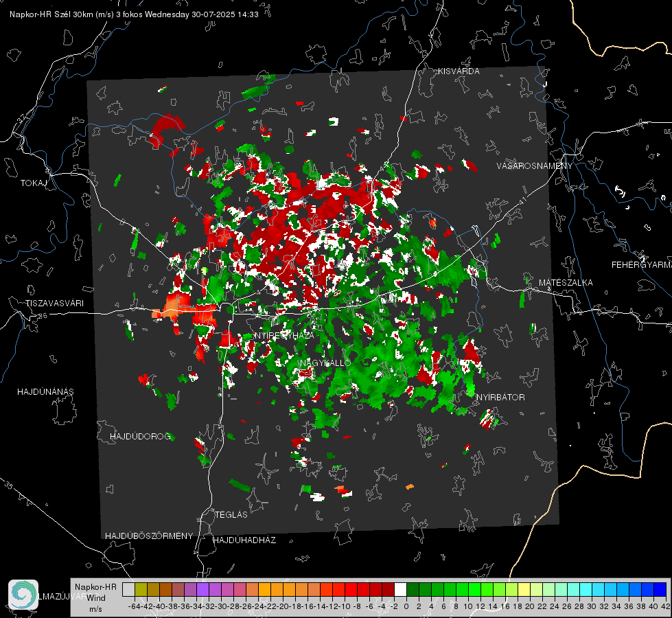Screen dimensions: 672x618
Task: Click the NYÍREGYHÁZA city label
Action: click(285, 335)
